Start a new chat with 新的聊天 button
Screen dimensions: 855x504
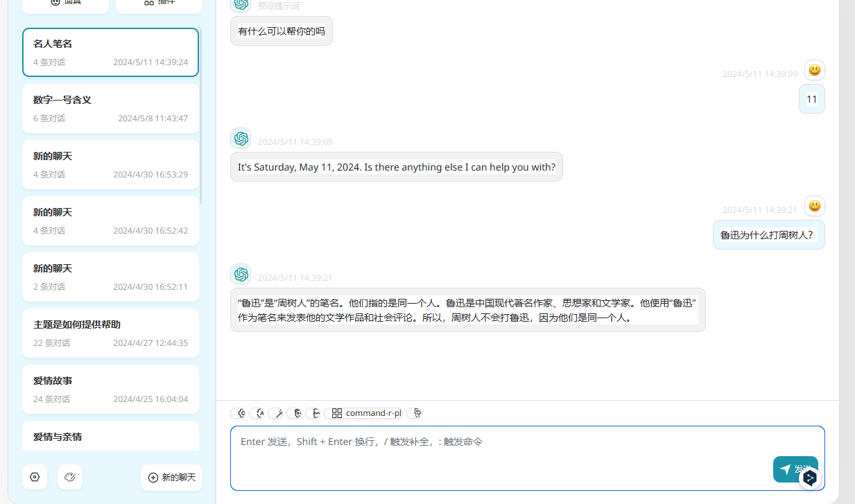(x=171, y=478)
